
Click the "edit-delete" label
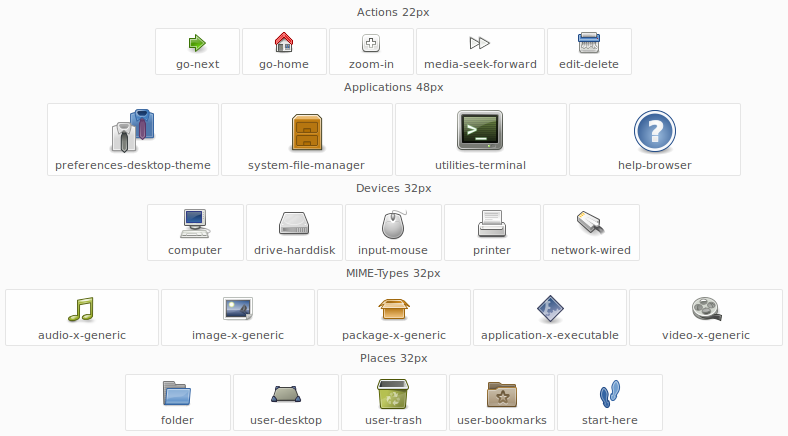[589, 64]
